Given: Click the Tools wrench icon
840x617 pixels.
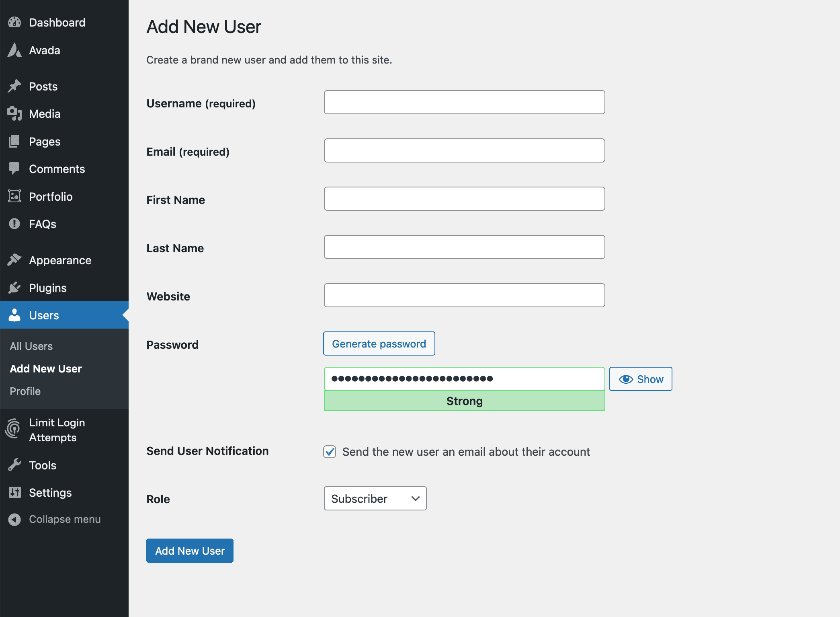Looking at the screenshot, I should click(14, 465).
